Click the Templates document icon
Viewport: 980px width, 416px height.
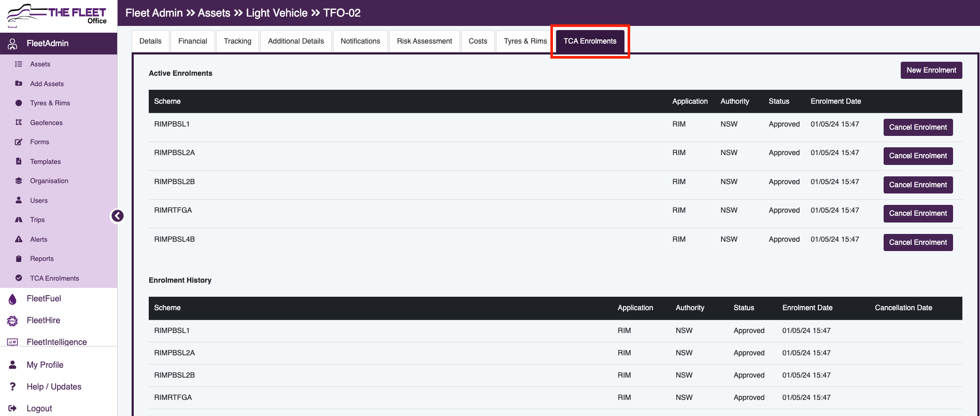pos(19,161)
